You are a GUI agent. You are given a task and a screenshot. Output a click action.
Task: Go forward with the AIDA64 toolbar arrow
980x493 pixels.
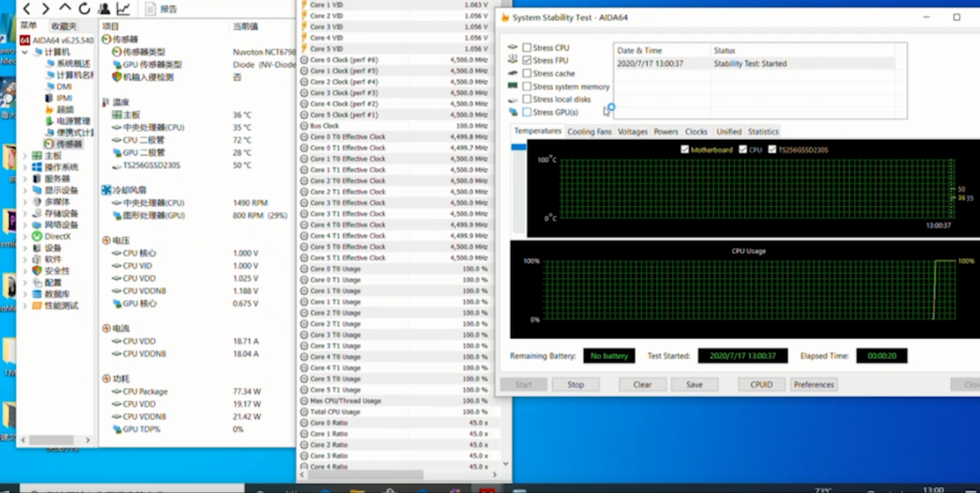click(45, 9)
